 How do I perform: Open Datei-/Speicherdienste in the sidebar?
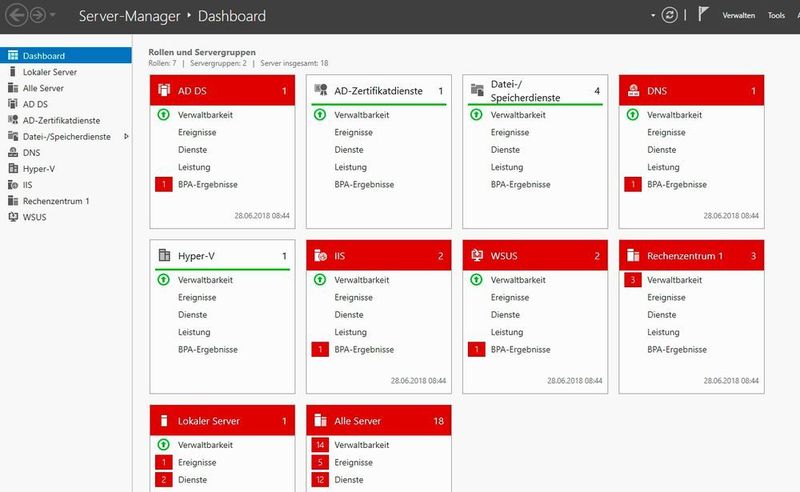[x=66, y=136]
